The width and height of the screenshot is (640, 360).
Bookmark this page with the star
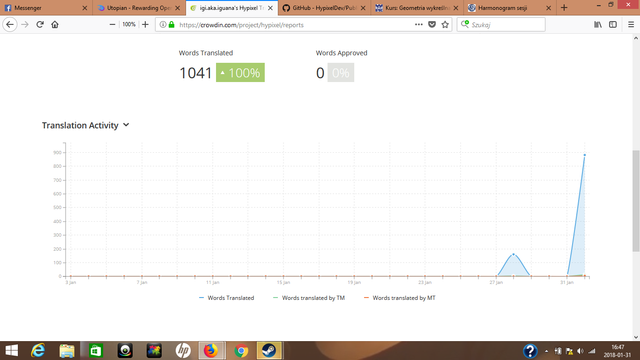[x=445, y=24]
